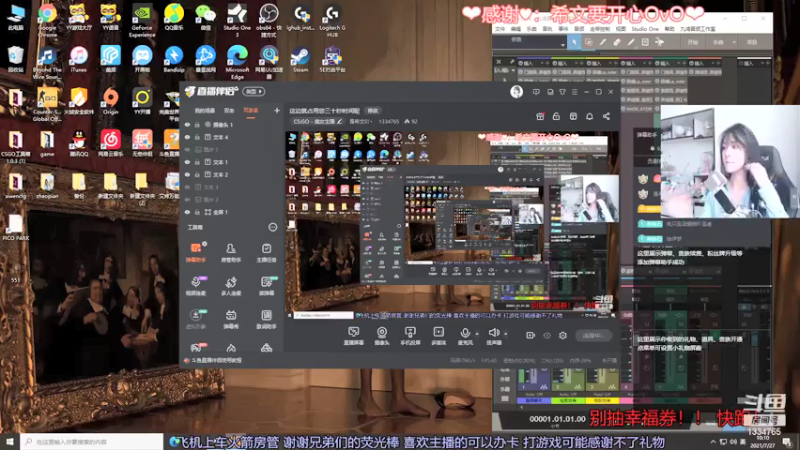800x450 pixels.
Task: Select 双击 scene tab
Action: coord(229,110)
